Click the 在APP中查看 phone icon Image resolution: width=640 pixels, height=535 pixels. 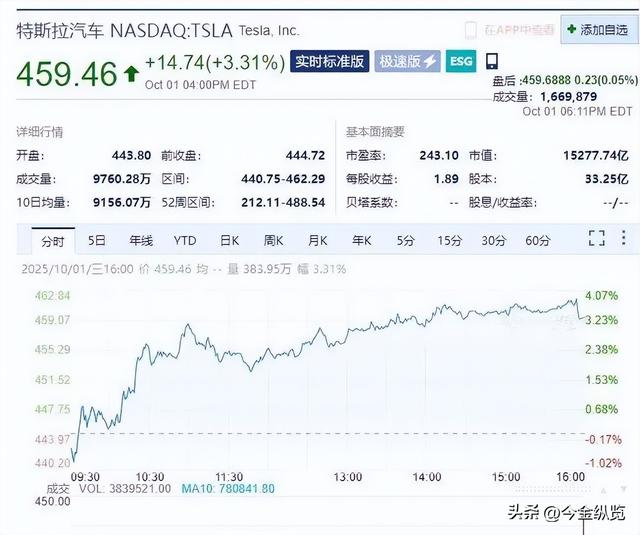click(x=471, y=30)
